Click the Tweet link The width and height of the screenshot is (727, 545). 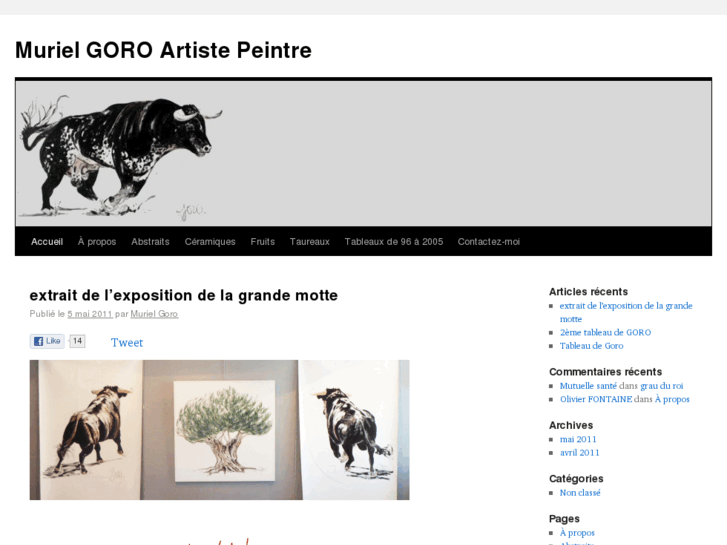(x=127, y=343)
